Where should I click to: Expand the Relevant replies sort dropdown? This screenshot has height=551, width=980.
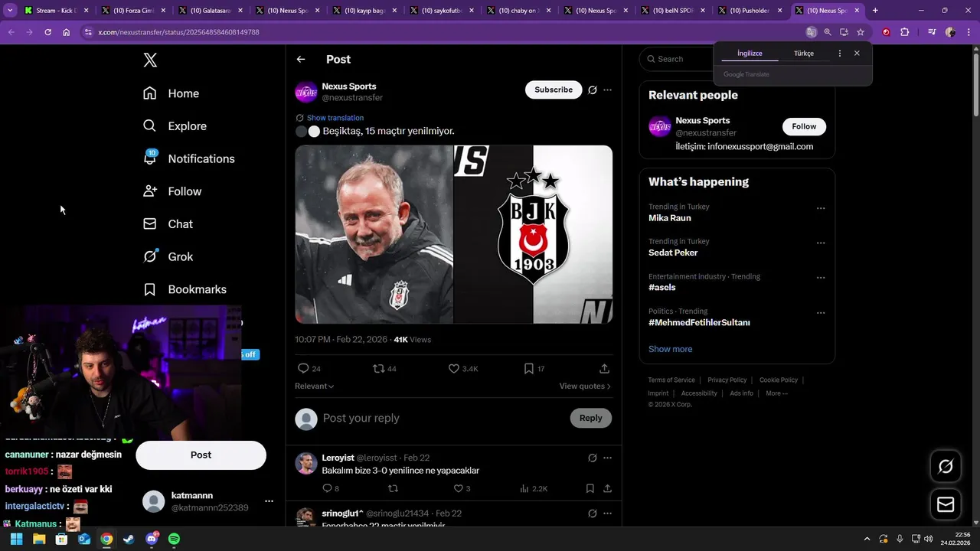tap(314, 386)
